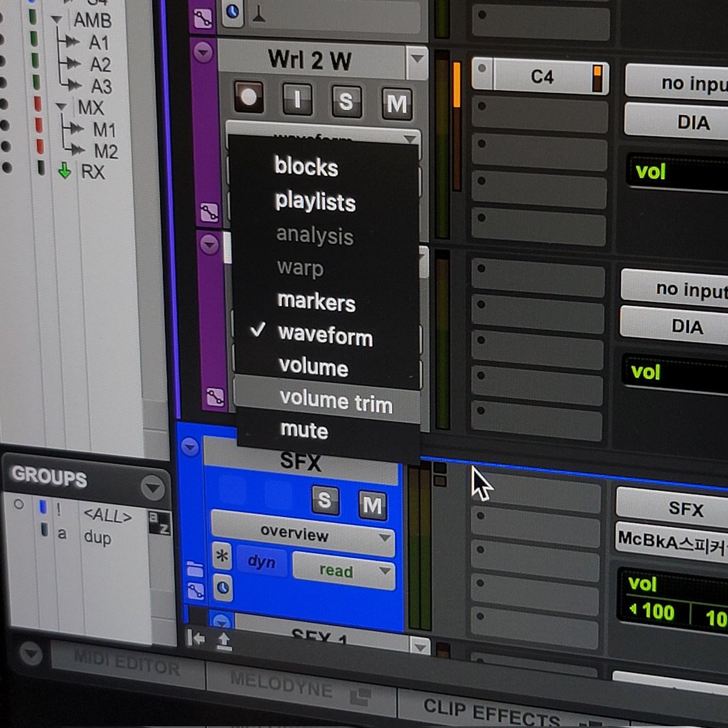Collapse the MX folder in track list

pyautogui.click(x=61, y=106)
